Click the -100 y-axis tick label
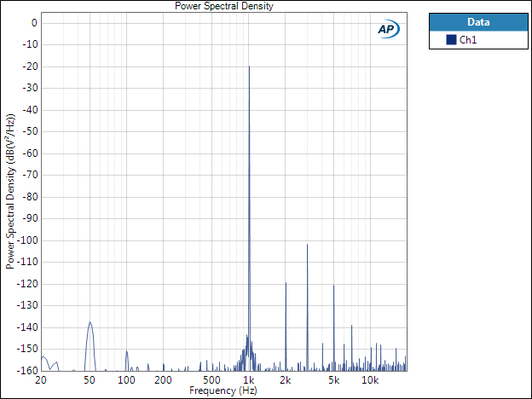Viewport: 532px width, 399px height. click(27, 240)
